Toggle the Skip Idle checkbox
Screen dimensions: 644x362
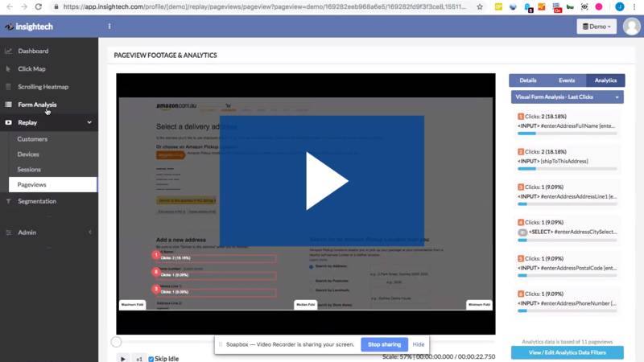pyautogui.click(x=151, y=359)
